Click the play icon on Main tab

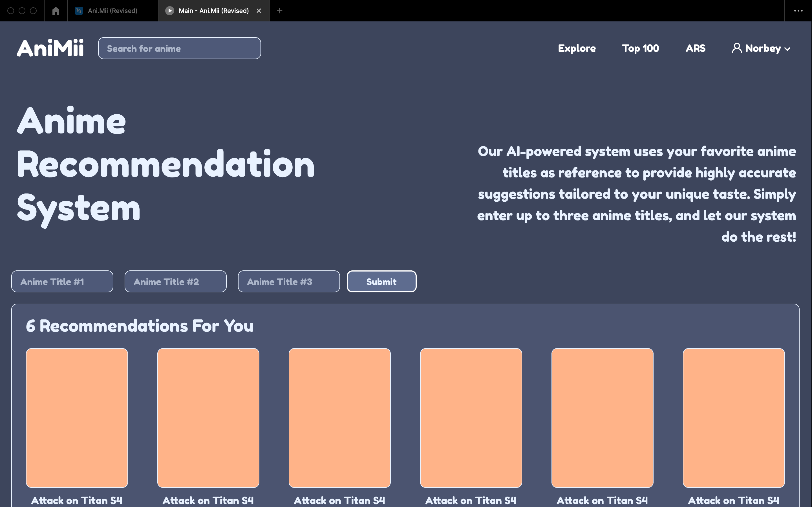pyautogui.click(x=170, y=11)
